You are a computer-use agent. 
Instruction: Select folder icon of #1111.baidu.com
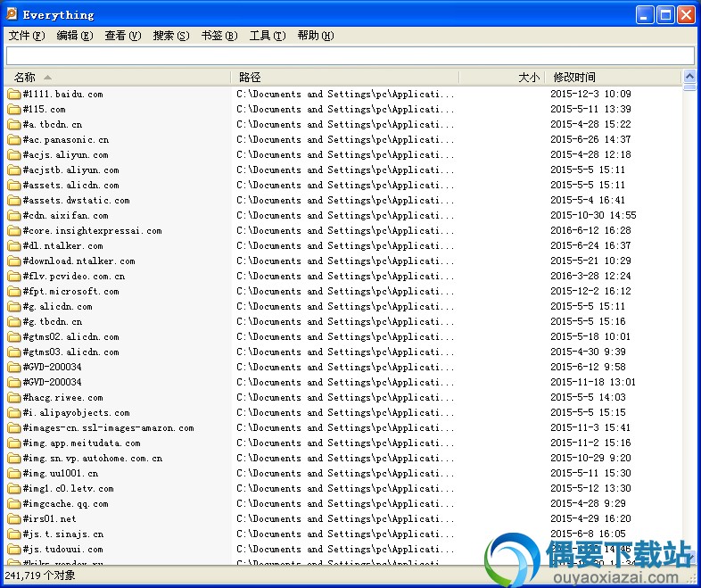(x=14, y=94)
